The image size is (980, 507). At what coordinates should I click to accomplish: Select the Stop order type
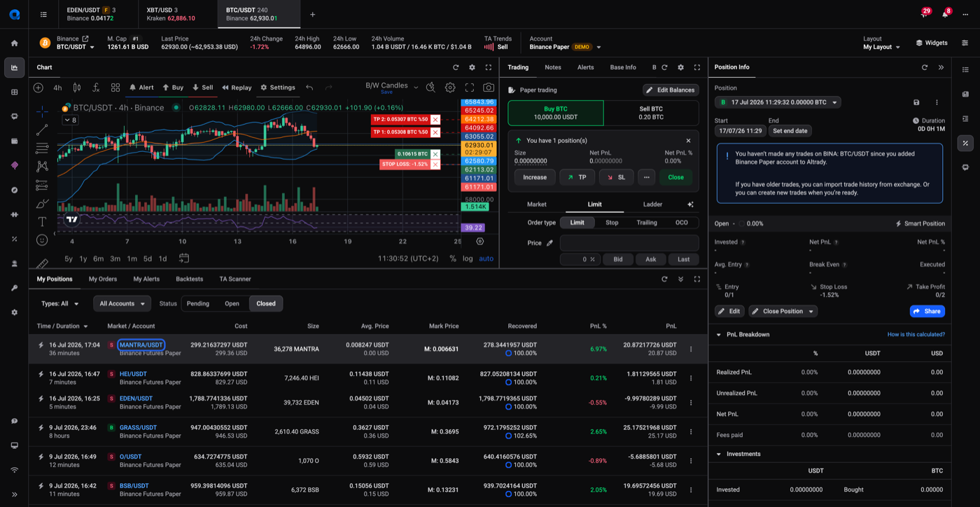(612, 223)
